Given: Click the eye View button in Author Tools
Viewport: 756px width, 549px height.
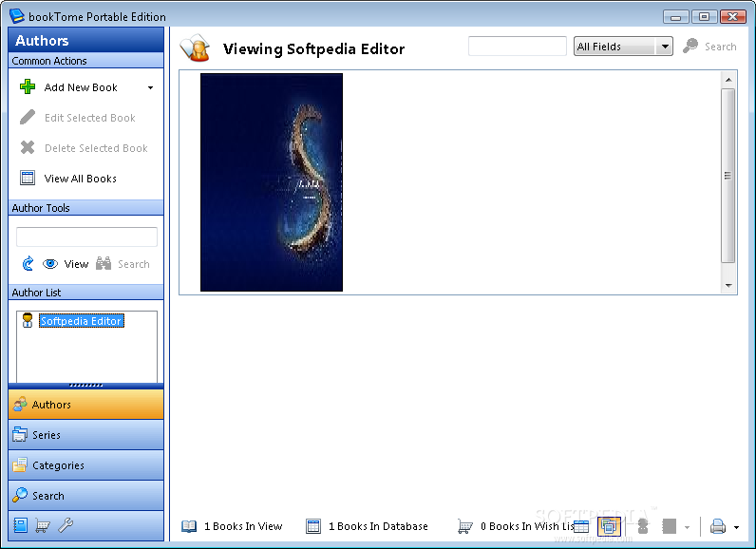Looking at the screenshot, I should 66,264.
